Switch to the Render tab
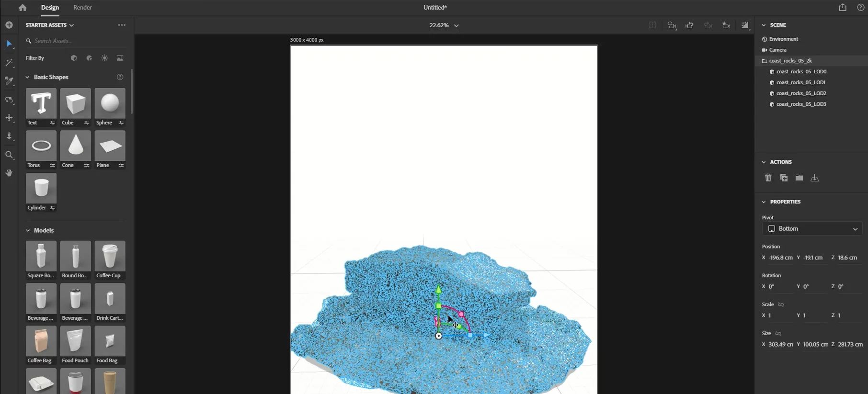 coord(82,8)
